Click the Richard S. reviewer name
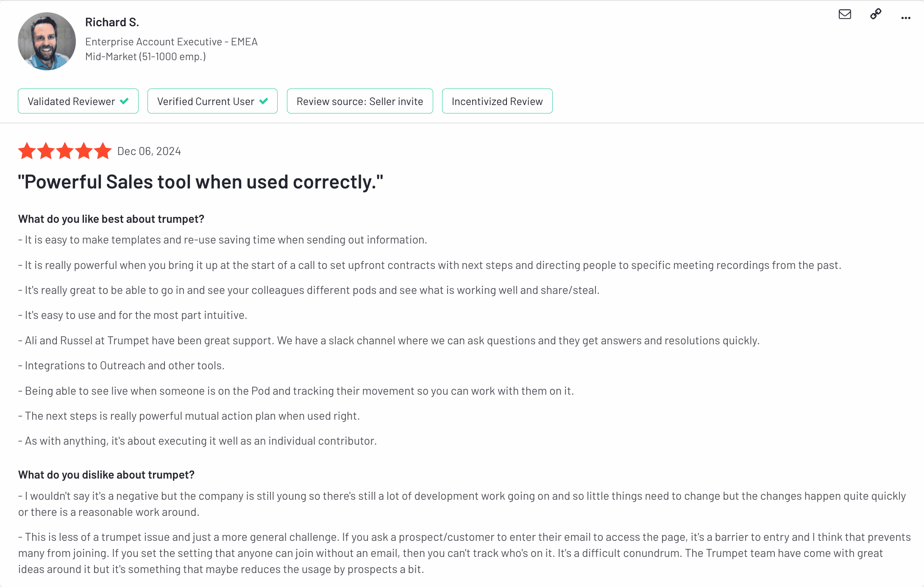The width and height of the screenshot is (924, 587). coord(112,22)
